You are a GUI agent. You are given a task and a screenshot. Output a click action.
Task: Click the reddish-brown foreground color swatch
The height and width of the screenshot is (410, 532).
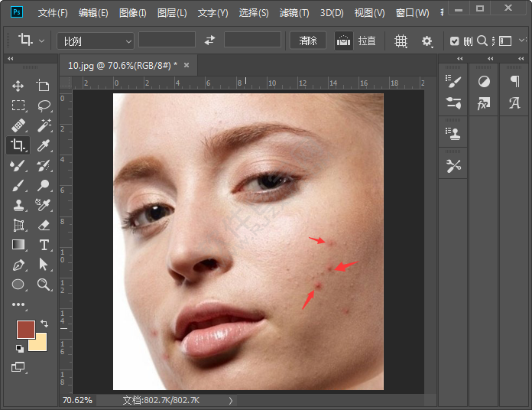[26, 330]
